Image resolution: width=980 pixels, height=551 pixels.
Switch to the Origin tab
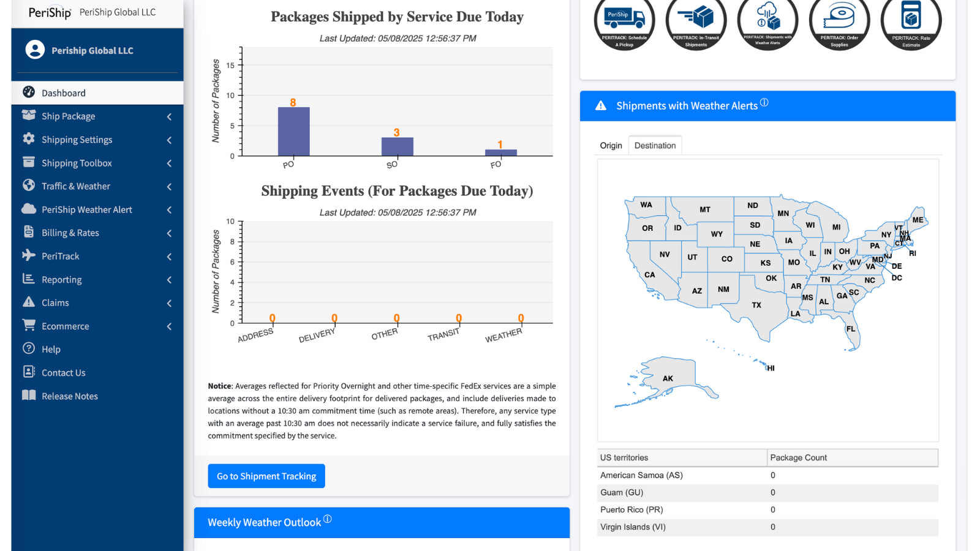click(x=611, y=146)
